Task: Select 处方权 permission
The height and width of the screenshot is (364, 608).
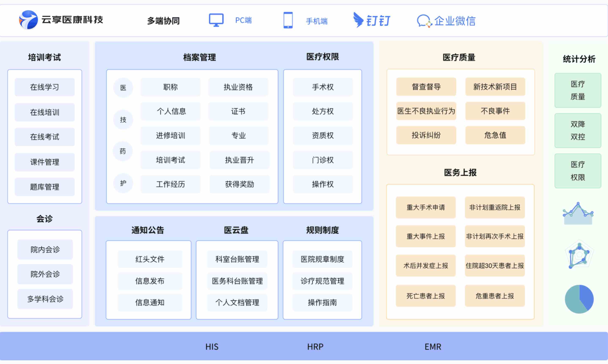Action: click(323, 111)
